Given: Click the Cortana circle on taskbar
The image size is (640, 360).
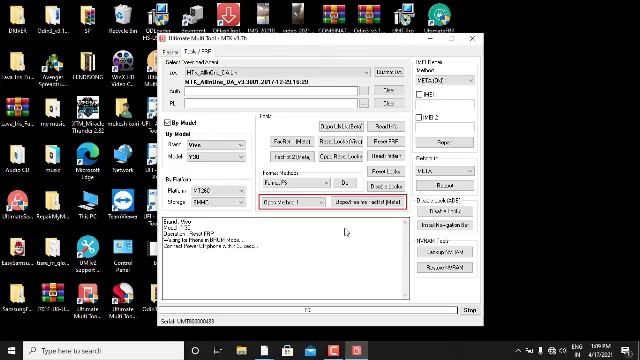Looking at the screenshot, I should [x=195, y=351].
